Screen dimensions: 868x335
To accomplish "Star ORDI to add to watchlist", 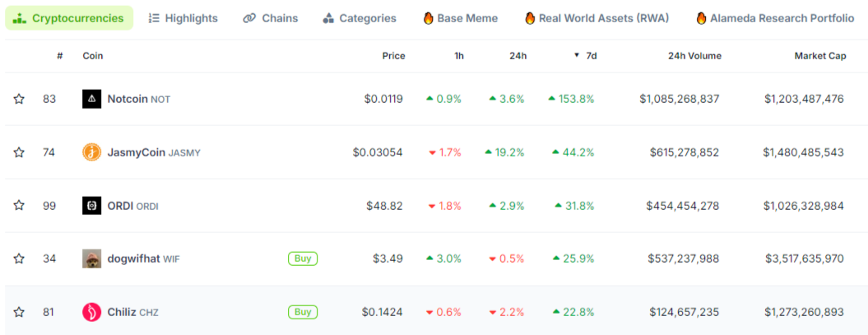I will pos(19,206).
